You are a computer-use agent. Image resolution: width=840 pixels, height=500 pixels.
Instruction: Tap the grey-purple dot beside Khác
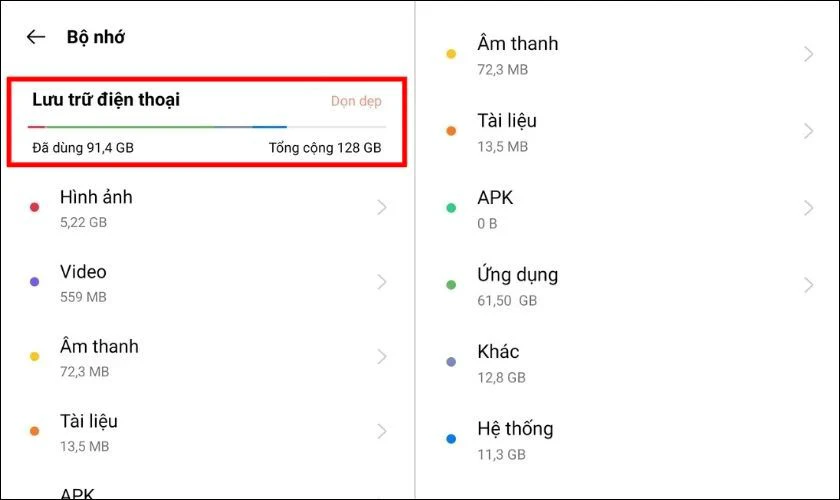pos(451,362)
